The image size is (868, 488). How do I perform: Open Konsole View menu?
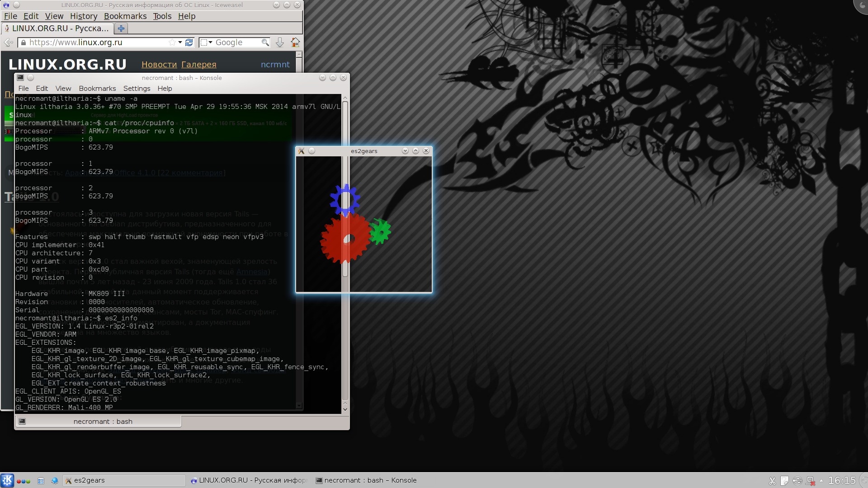[x=63, y=89]
